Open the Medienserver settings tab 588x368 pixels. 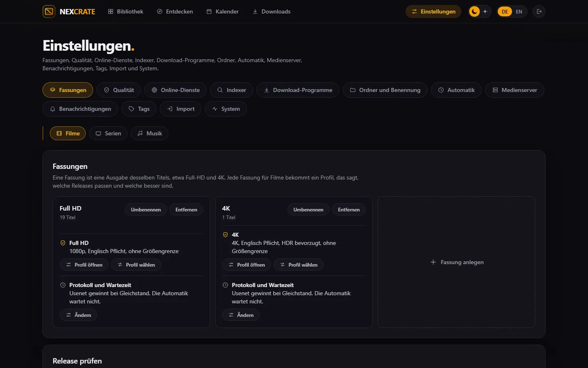(515, 90)
